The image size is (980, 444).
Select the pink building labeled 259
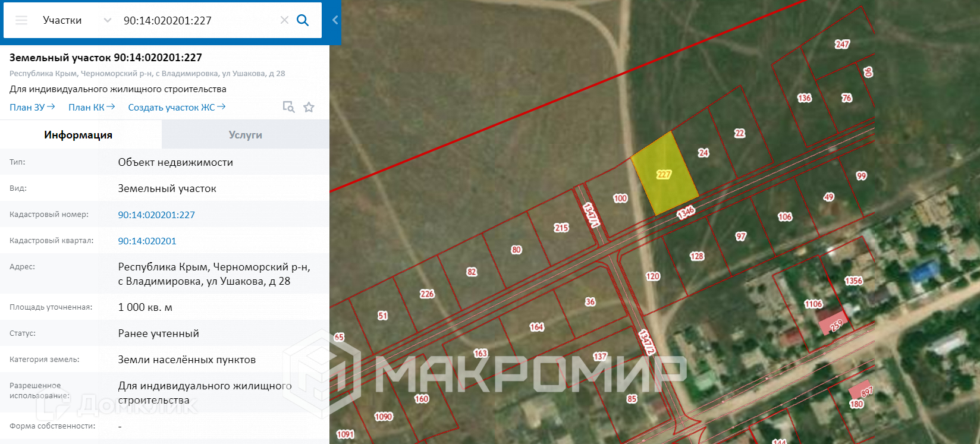[x=832, y=323]
